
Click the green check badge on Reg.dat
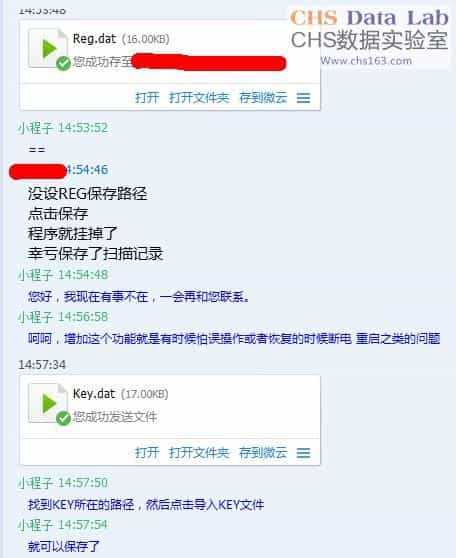pyautogui.click(x=63, y=63)
